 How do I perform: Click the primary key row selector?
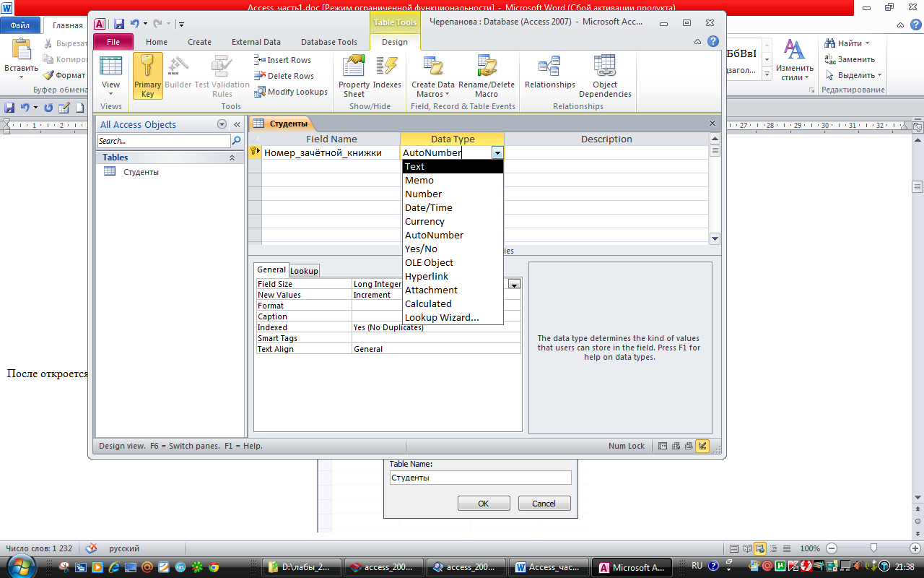click(254, 152)
